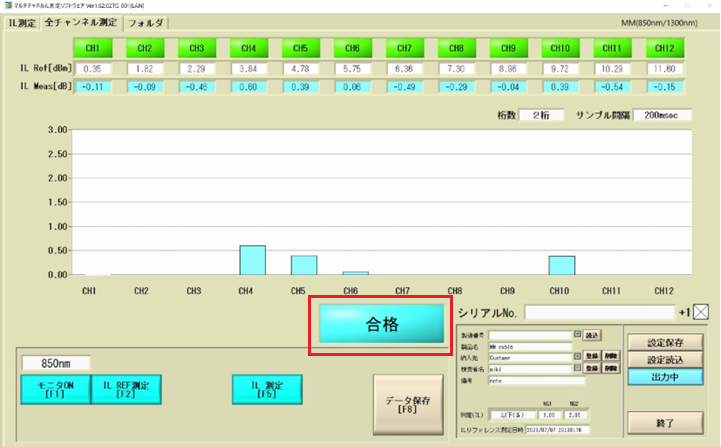
Task: Toggle the CH1 channel indicator
Action: coord(92,47)
